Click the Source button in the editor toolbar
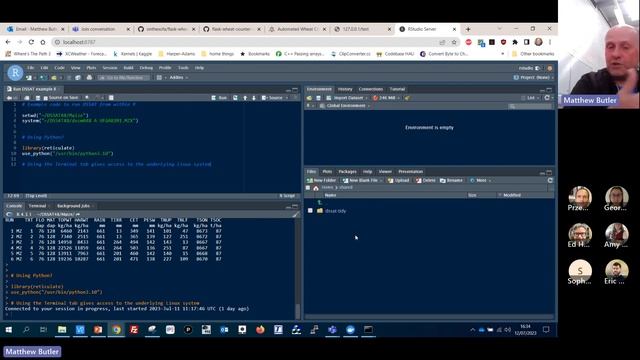The height and width of the screenshot is (360, 640). (x=273, y=98)
